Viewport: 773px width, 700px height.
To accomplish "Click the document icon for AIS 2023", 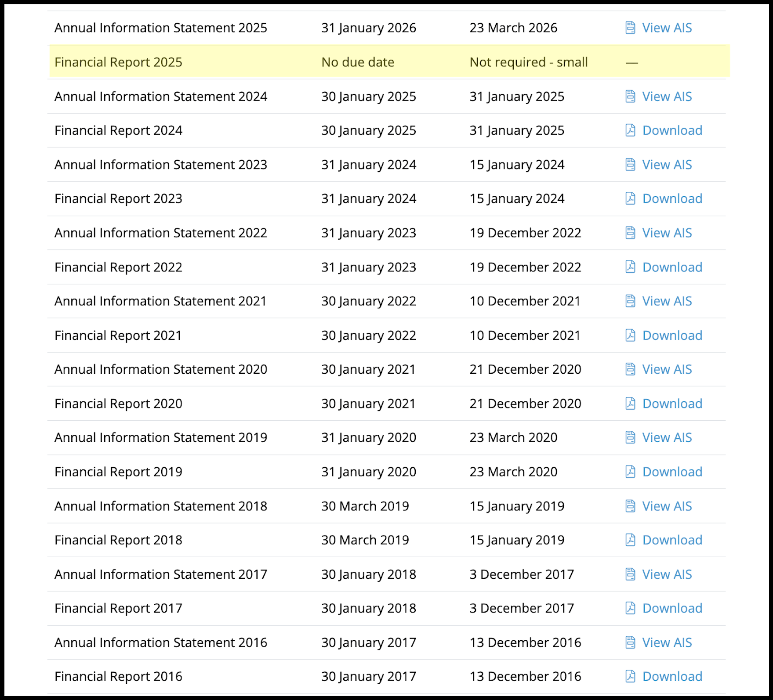I will tap(630, 165).
